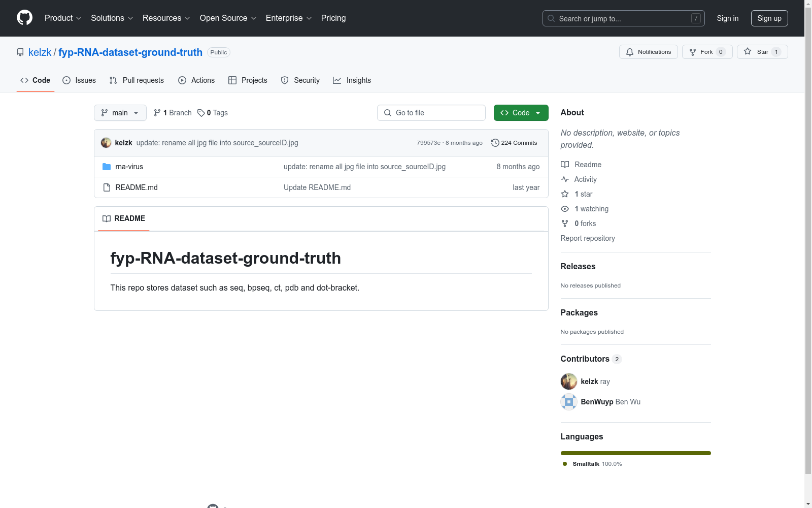Click the notifications bell icon

click(630, 52)
